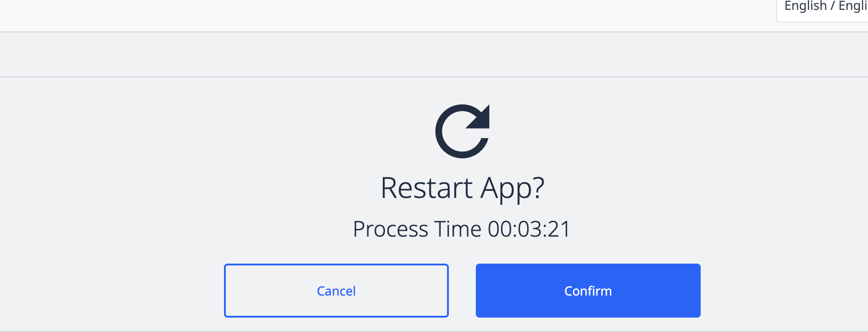This screenshot has width=868, height=332.
Task: Expand the English / English dropdown
Action: point(823,9)
